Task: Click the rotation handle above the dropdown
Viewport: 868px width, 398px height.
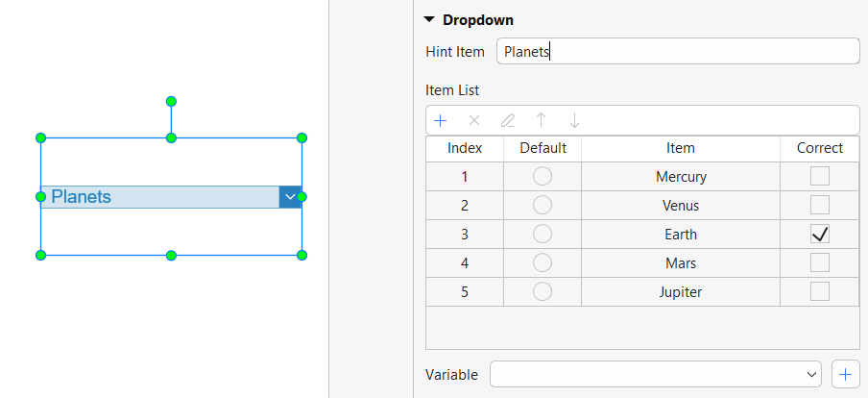Action: coord(171,101)
